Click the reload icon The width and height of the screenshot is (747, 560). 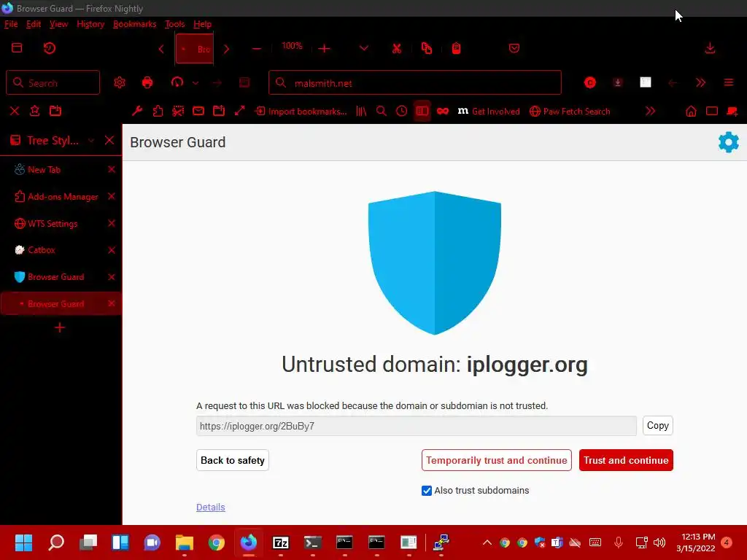pos(177,82)
